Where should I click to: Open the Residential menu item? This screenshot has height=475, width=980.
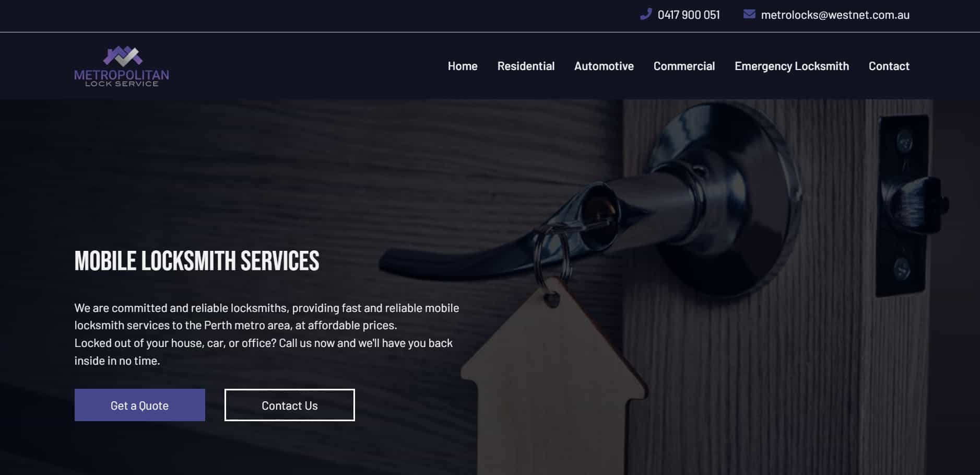coord(526,66)
